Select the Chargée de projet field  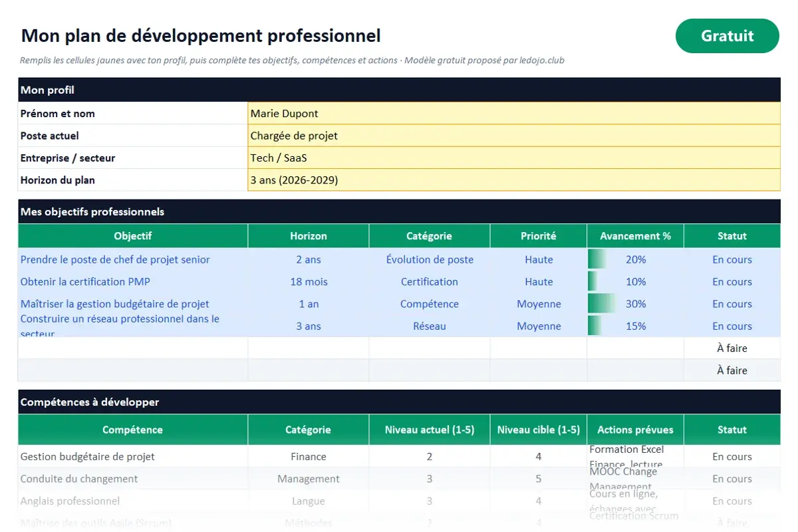[514, 136]
